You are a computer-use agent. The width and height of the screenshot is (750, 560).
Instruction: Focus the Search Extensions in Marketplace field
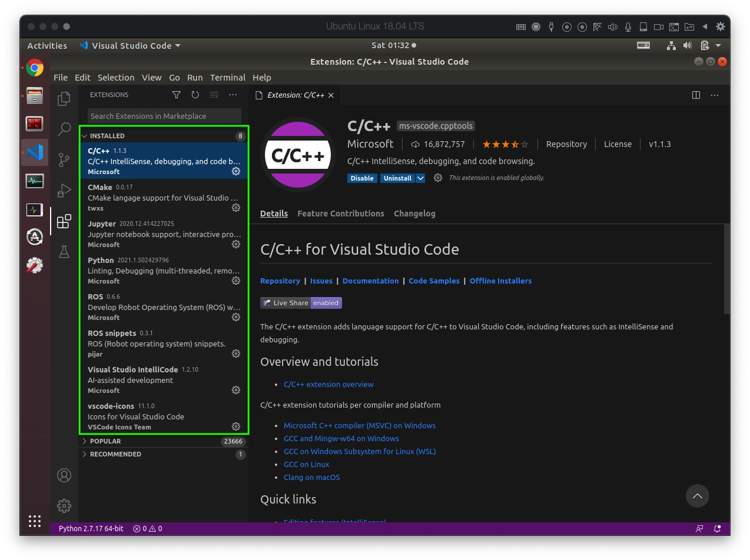point(164,116)
